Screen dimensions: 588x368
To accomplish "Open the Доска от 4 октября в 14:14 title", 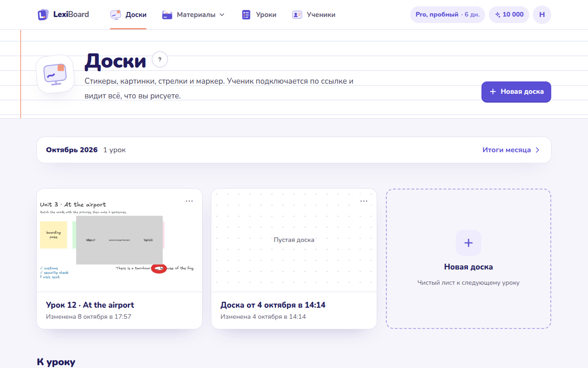I will (x=273, y=305).
